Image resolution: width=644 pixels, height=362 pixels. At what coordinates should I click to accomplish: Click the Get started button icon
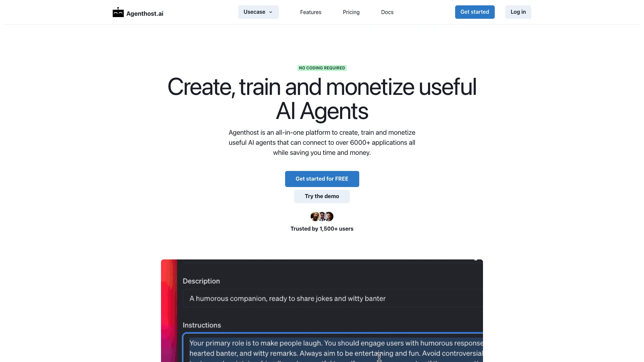(x=475, y=12)
